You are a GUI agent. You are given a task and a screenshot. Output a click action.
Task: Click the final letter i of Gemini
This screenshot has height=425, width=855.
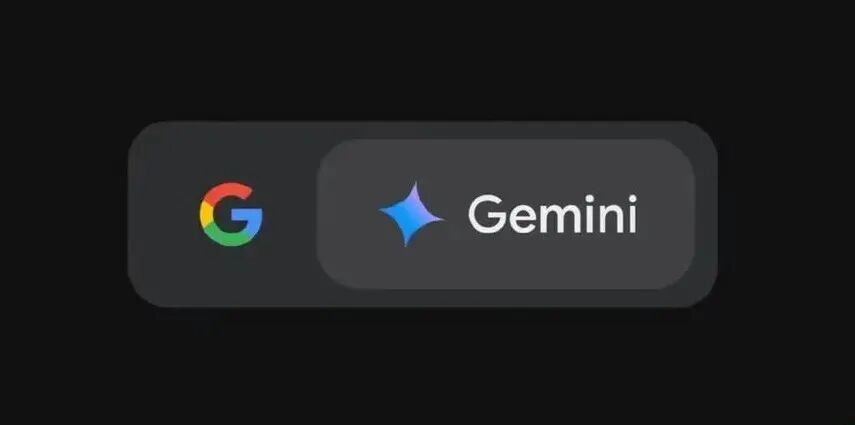(633, 214)
